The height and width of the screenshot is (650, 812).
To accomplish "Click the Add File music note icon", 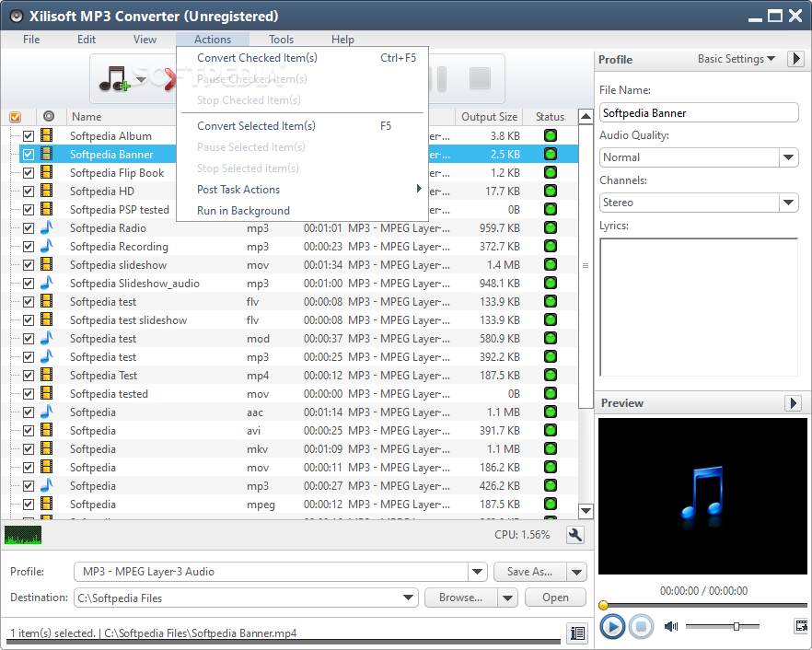I will (114, 79).
